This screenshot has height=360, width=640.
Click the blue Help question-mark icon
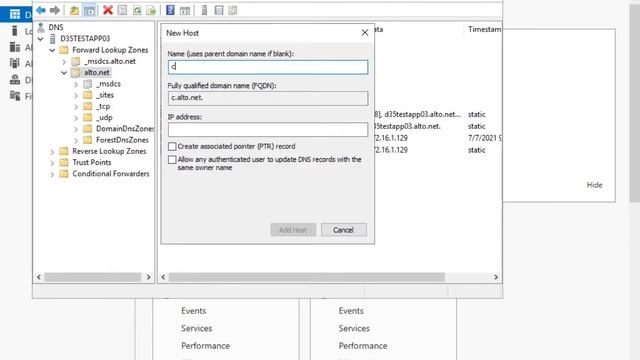(170, 10)
